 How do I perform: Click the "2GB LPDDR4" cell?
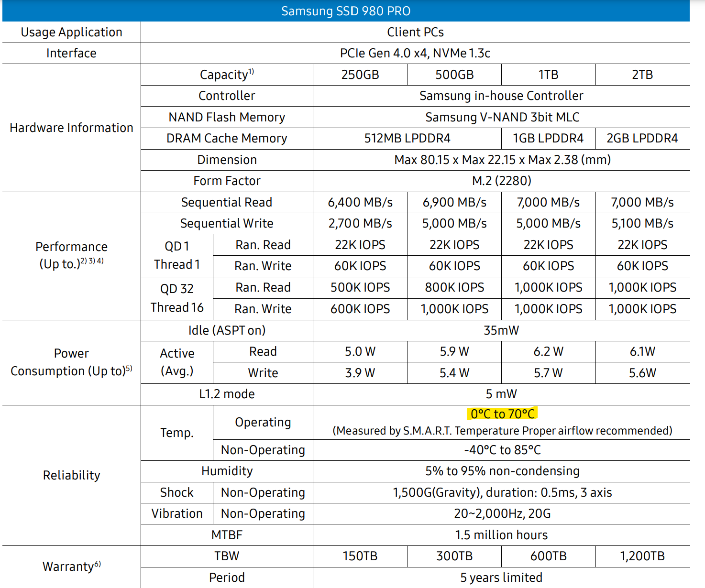point(642,138)
